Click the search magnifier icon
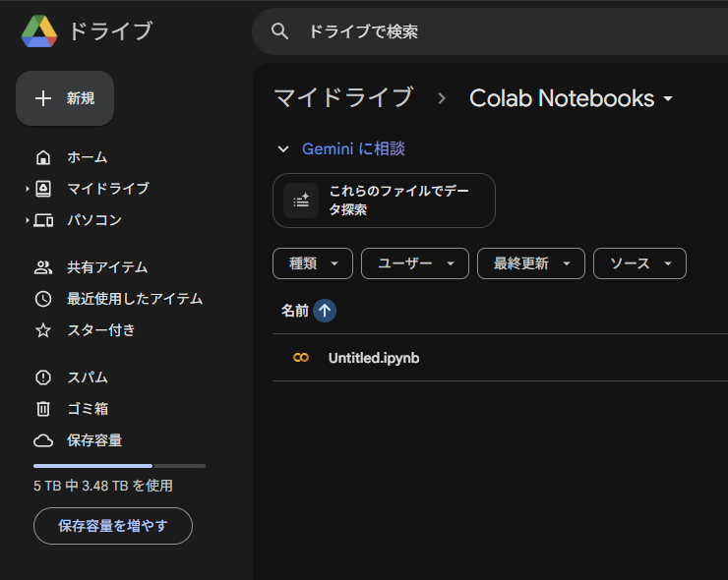Image resolution: width=728 pixels, height=580 pixels. click(280, 31)
